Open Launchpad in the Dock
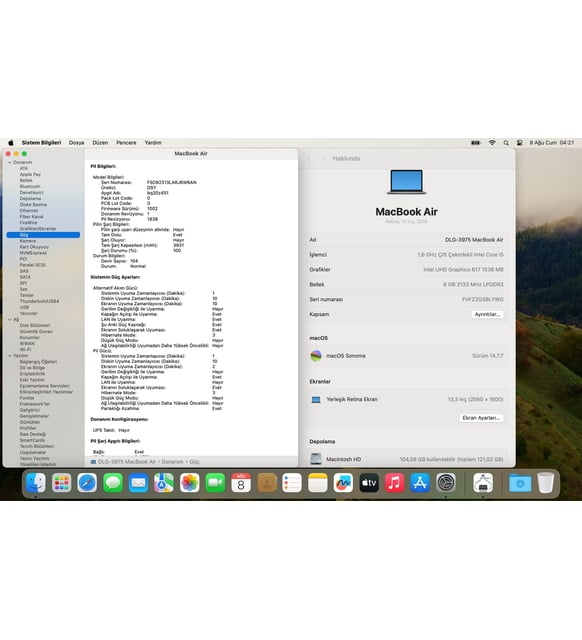 (62, 483)
